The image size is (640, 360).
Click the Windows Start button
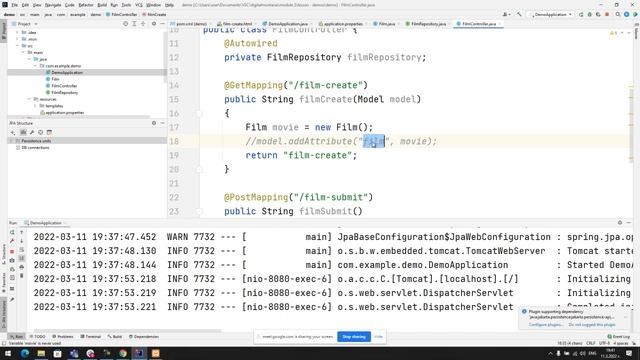[x=8, y=353]
